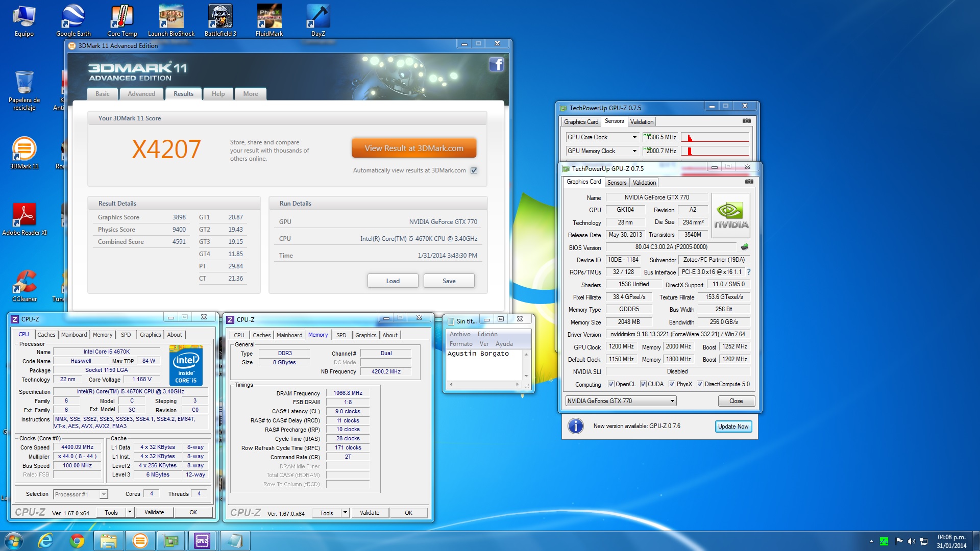Click the NVIDIA logo in GPU-Z
This screenshot has height=551, width=980.
731,215
